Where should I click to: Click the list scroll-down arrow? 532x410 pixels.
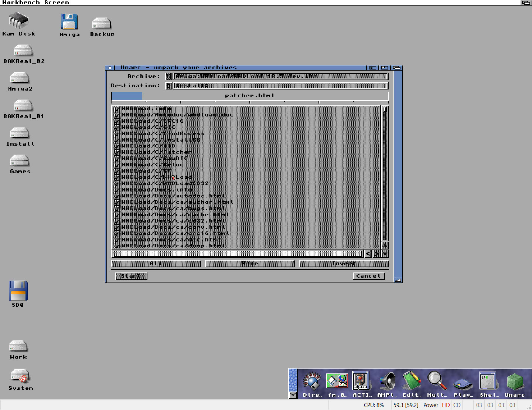385,253
